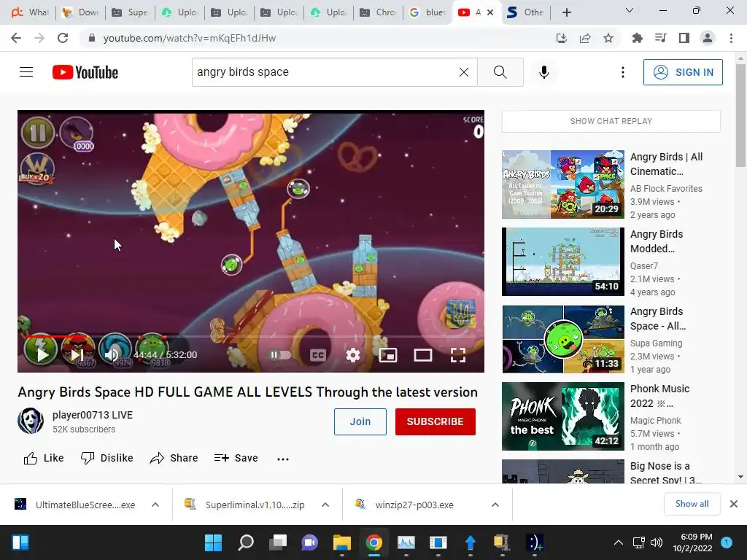Open the player00713 LIVE channel name link
The width and height of the screenshot is (747, 560).
93,415
